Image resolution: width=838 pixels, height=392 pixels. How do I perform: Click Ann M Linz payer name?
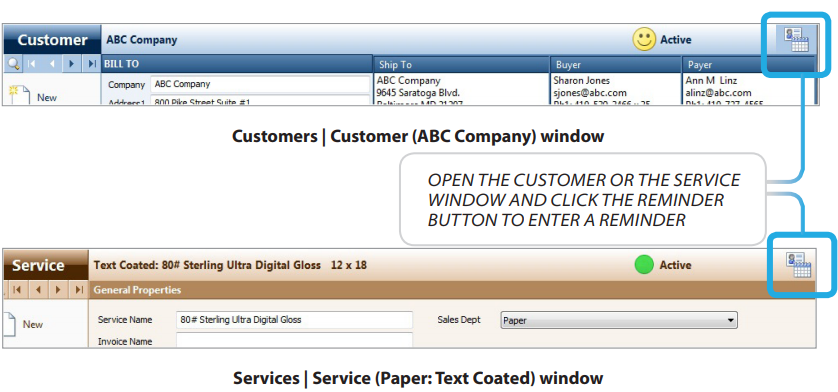coord(711,81)
